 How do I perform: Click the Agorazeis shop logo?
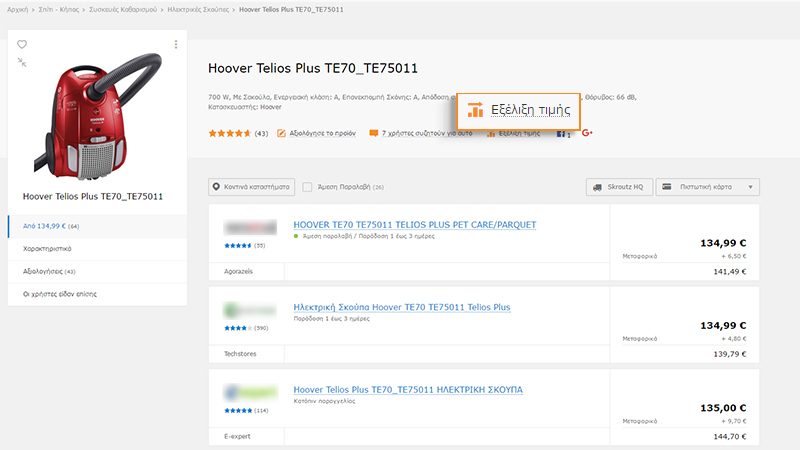click(x=250, y=227)
